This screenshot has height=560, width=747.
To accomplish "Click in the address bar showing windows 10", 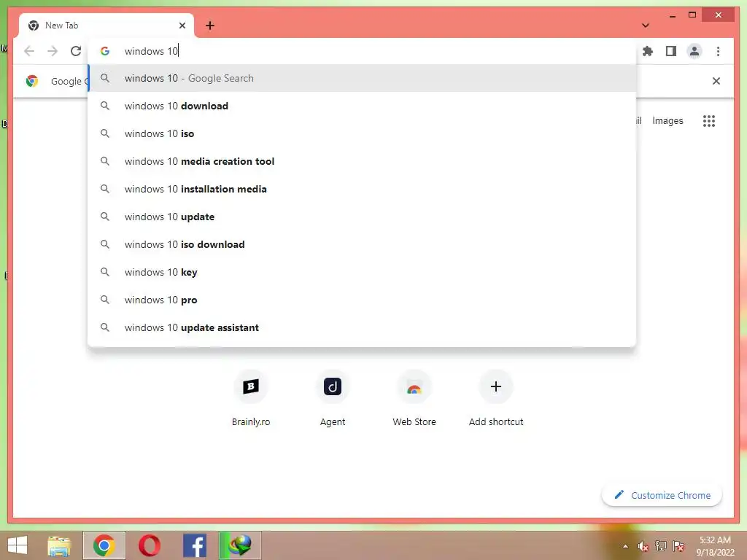I will tap(362, 51).
